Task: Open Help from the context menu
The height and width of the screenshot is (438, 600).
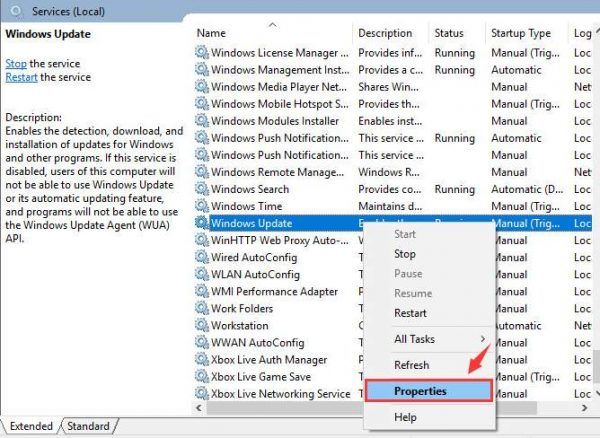Action: [405, 417]
